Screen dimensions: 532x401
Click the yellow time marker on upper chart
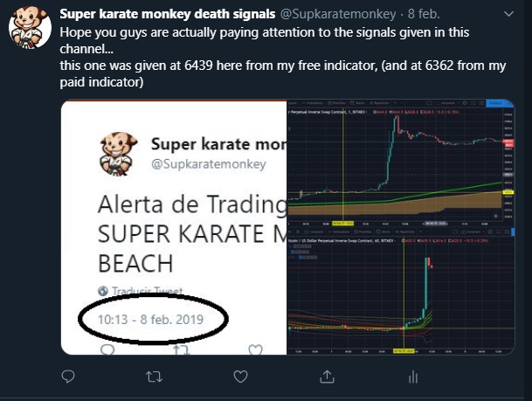pos(342,224)
